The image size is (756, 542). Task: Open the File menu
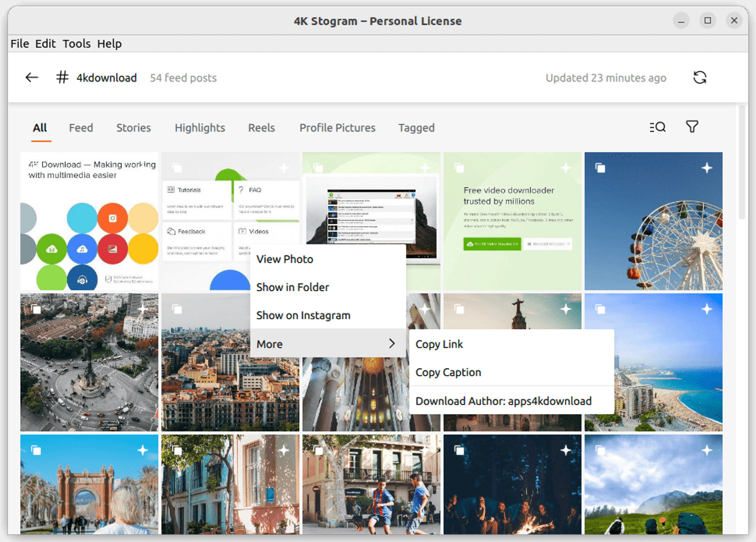(20, 43)
